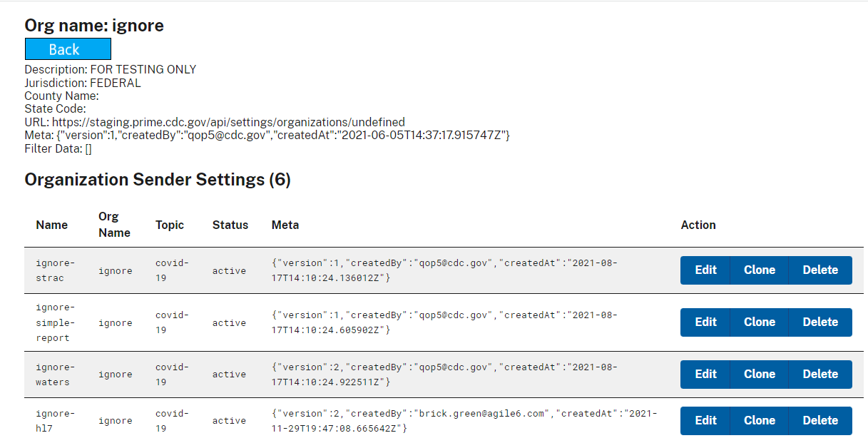The width and height of the screenshot is (868, 443).
Task: Clone the ignore-simple-report sender
Action: [759, 322]
